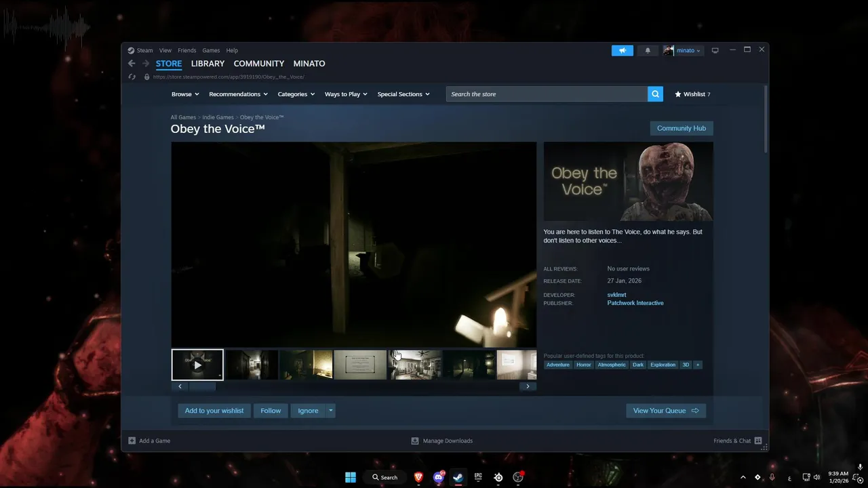Image resolution: width=868 pixels, height=488 pixels.
Task: Open the Categories dropdown
Action: 296,94
